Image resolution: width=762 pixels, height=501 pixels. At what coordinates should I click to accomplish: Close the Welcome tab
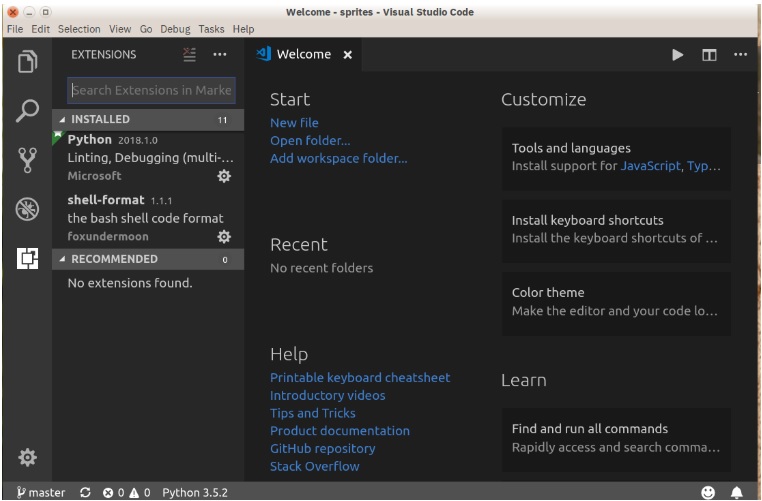[x=347, y=55]
